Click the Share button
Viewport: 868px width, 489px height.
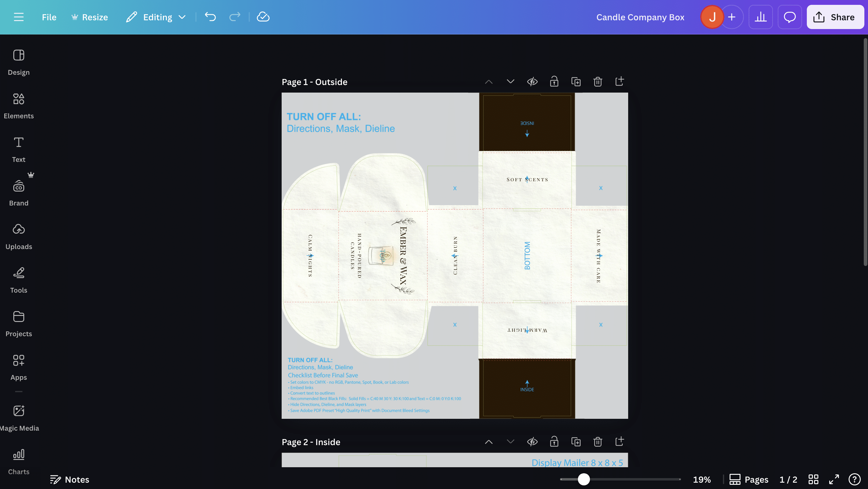(x=835, y=17)
